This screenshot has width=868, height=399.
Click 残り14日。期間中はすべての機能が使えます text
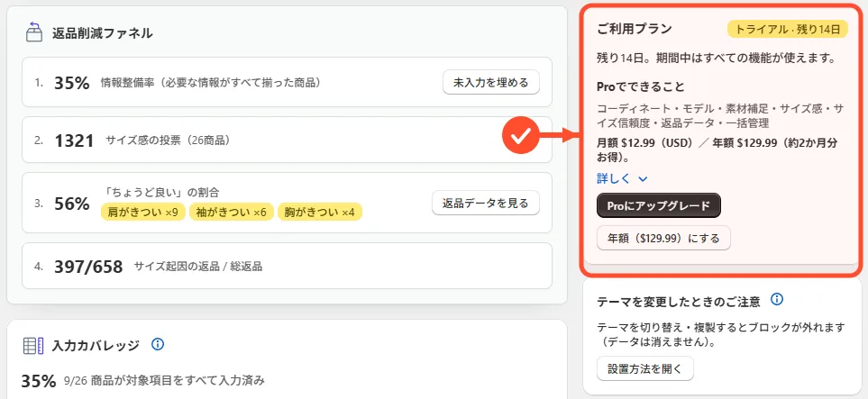[x=716, y=58]
